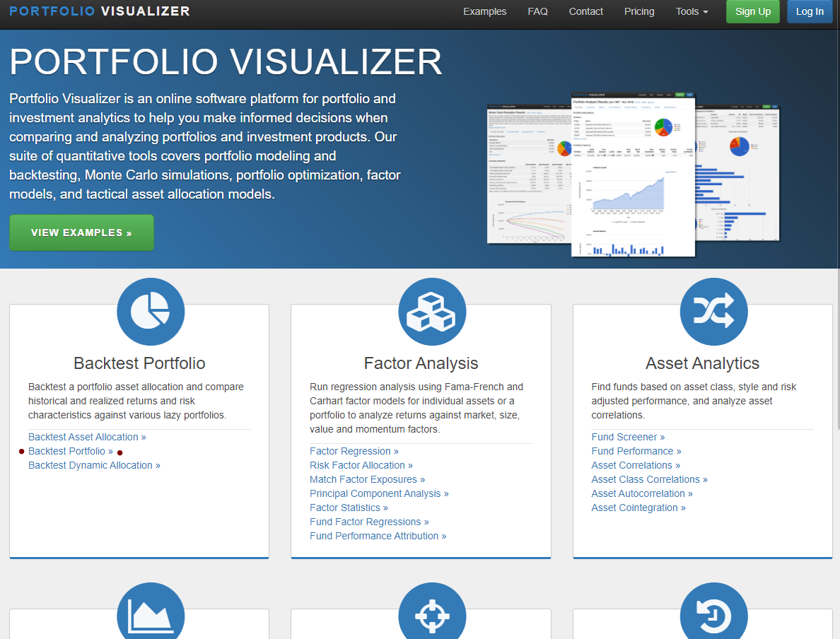Open Fund Factor Regressions link
Image resolution: width=840 pixels, height=639 pixels.
tap(369, 522)
